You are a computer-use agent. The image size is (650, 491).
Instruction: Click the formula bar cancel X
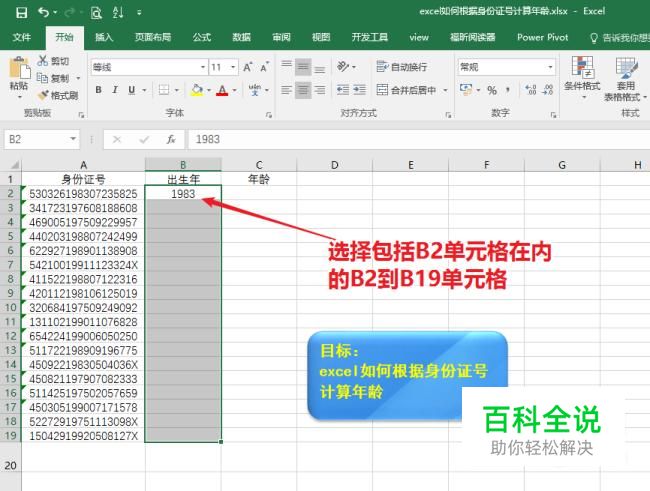pos(117,139)
